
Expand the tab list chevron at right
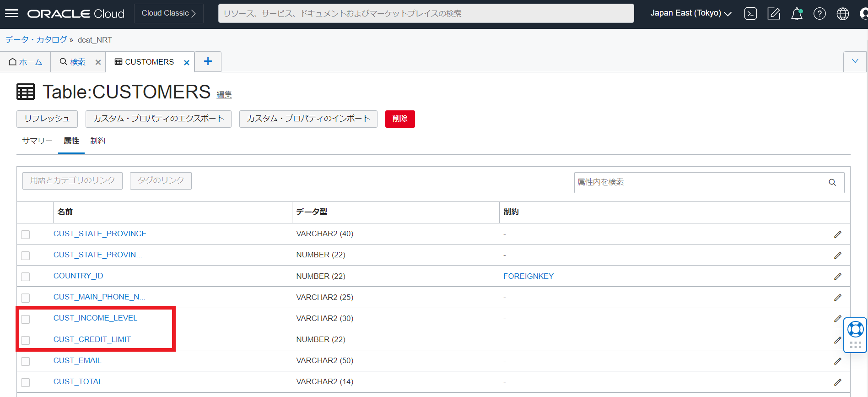click(x=855, y=61)
